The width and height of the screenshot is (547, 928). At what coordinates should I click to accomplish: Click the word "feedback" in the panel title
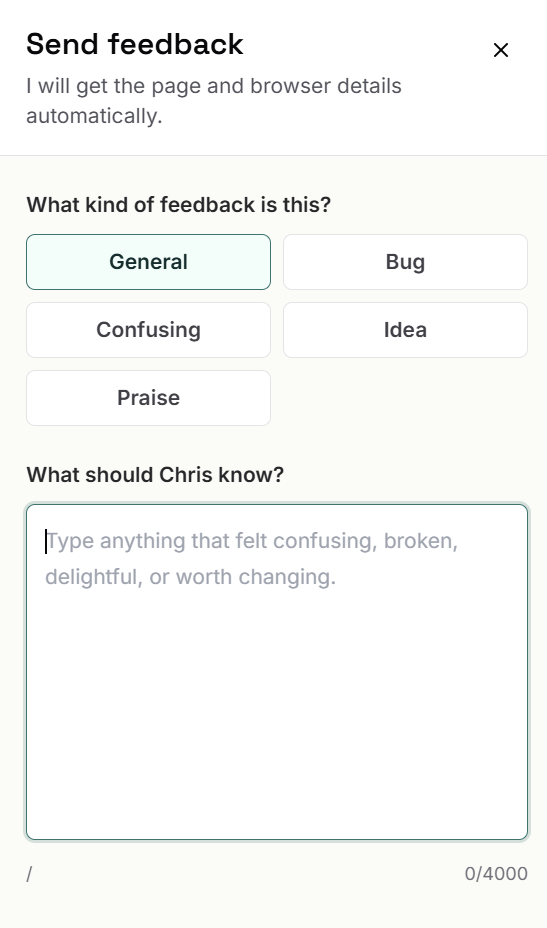pyautogui.click(x=176, y=44)
